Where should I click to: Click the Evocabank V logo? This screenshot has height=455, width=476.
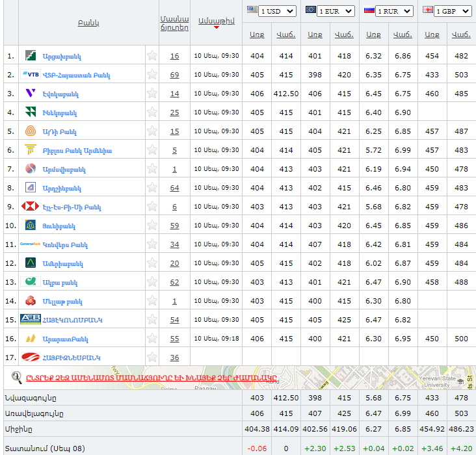pyautogui.click(x=31, y=93)
